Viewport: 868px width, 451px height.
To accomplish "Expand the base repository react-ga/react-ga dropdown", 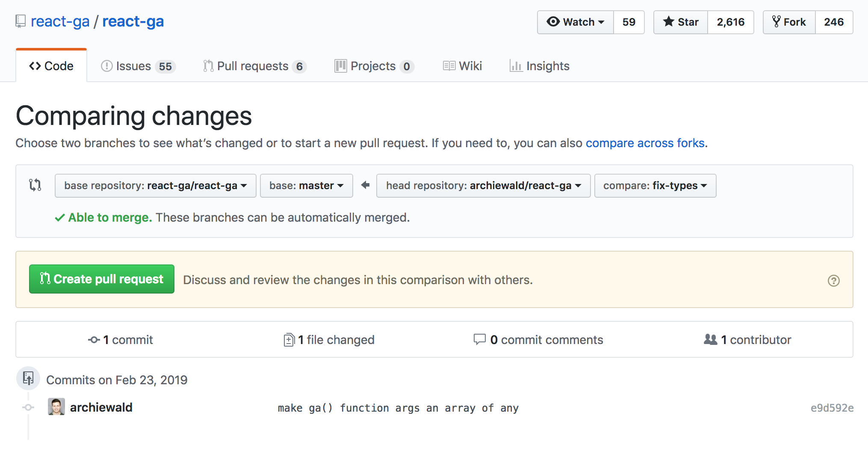I will click(x=156, y=185).
